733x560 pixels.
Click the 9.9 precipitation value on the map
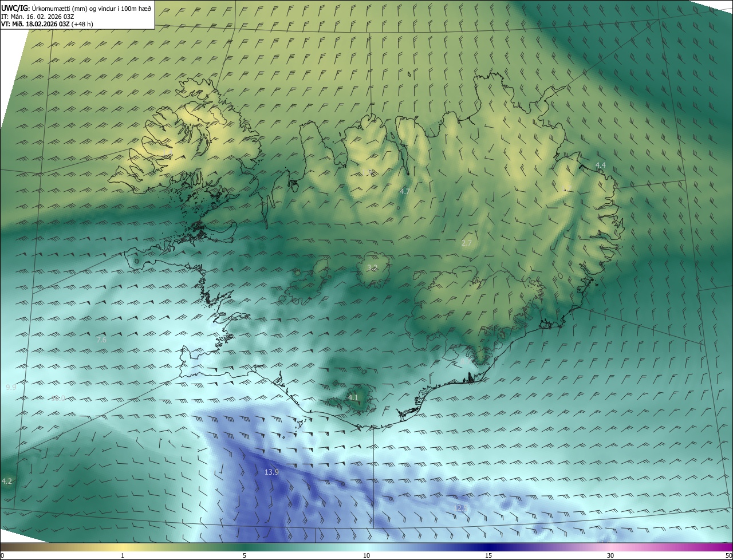[11, 388]
